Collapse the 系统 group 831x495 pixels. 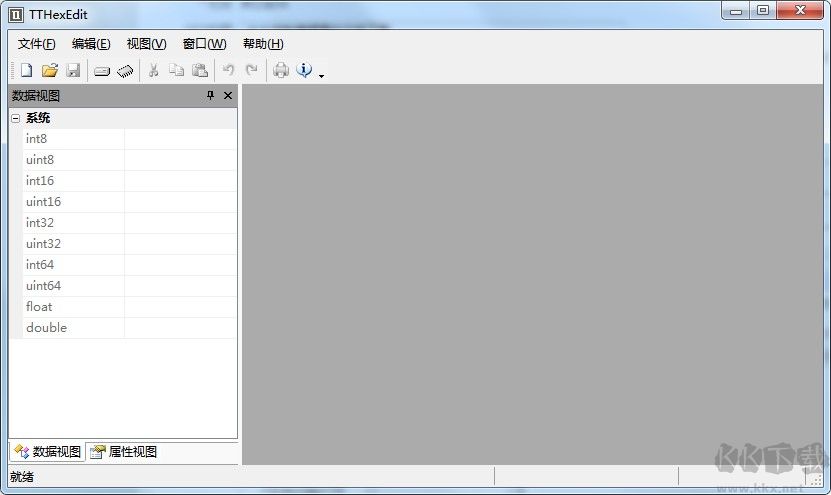tap(15, 118)
